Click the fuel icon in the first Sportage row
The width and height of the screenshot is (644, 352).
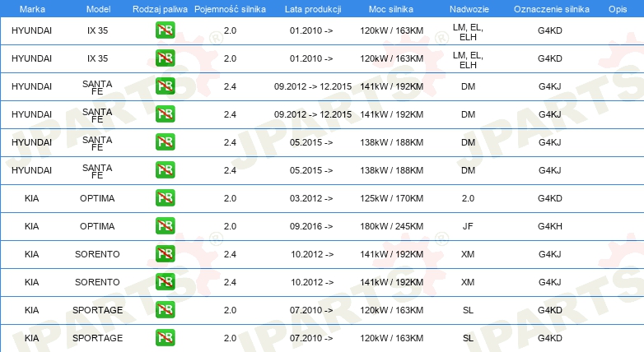click(165, 310)
